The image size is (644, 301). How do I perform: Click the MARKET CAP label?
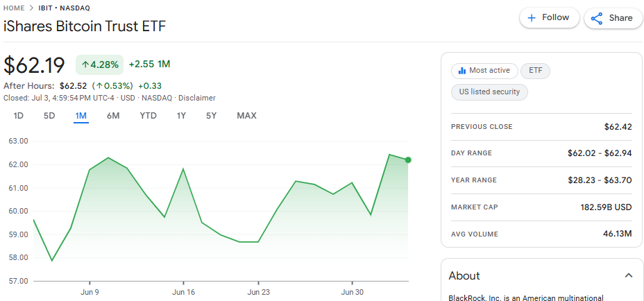pos(475,207)
